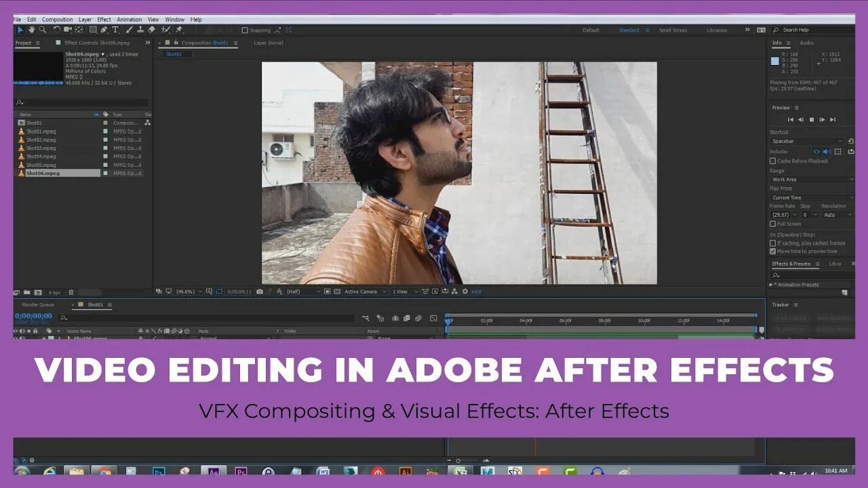Click the Previous Frame preview button
The image size is (868, 488).
click(801, 119)
